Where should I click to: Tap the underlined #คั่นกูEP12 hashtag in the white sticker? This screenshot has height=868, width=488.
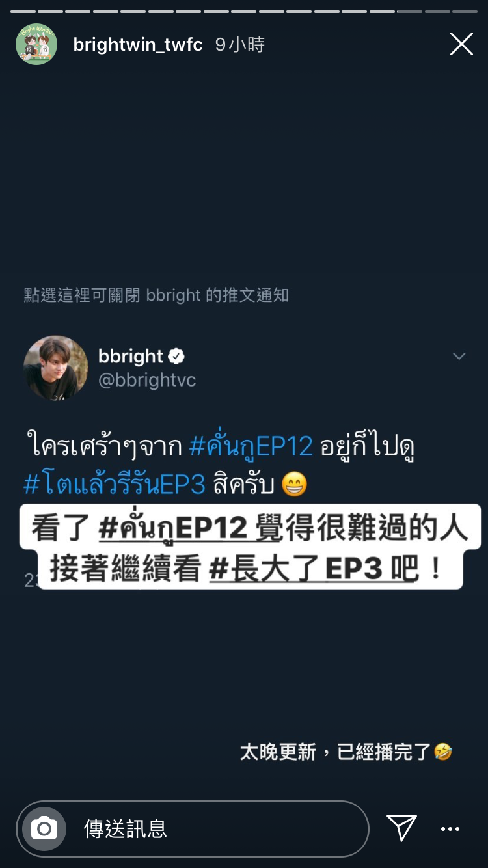pyautogui.click(x=173, y=528)
